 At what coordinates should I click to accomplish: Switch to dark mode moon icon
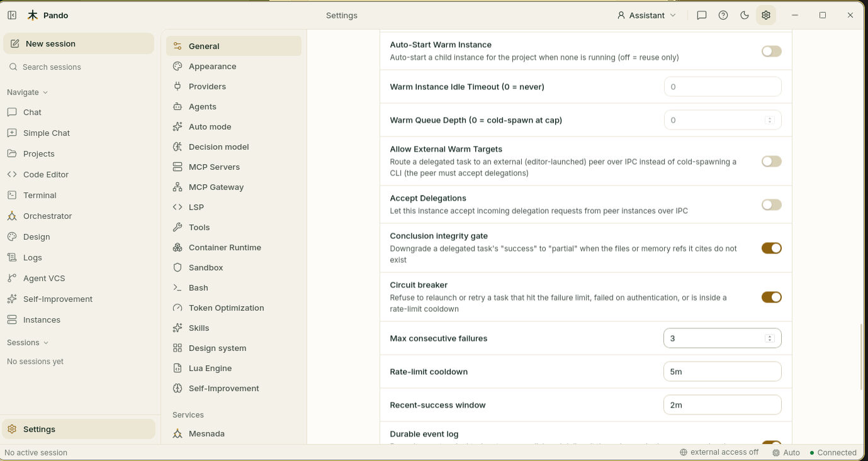point(745,15)
